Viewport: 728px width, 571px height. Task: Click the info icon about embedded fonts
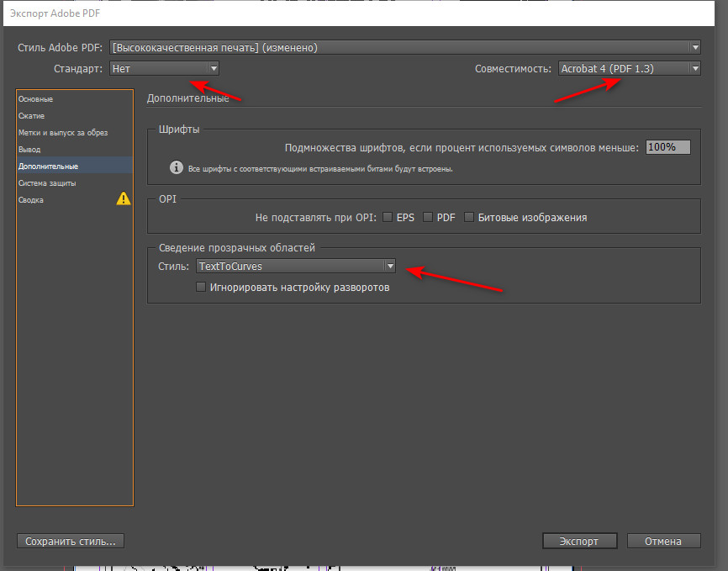176,167
